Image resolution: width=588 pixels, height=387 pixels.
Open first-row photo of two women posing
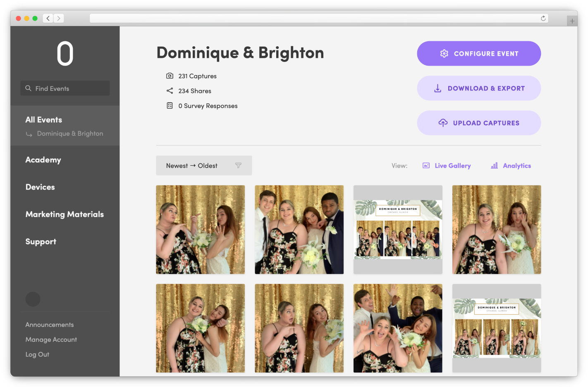[x=200, y=229]
